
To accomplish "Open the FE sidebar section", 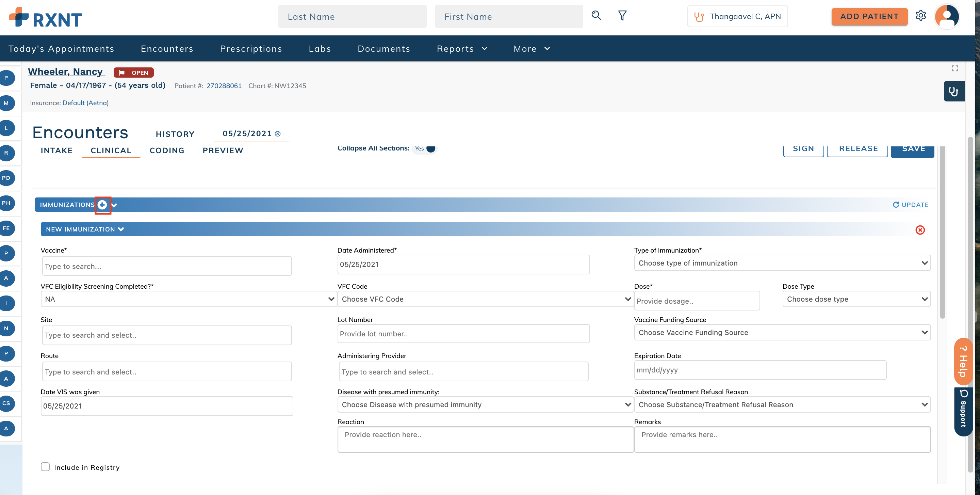I will point(6,228).
